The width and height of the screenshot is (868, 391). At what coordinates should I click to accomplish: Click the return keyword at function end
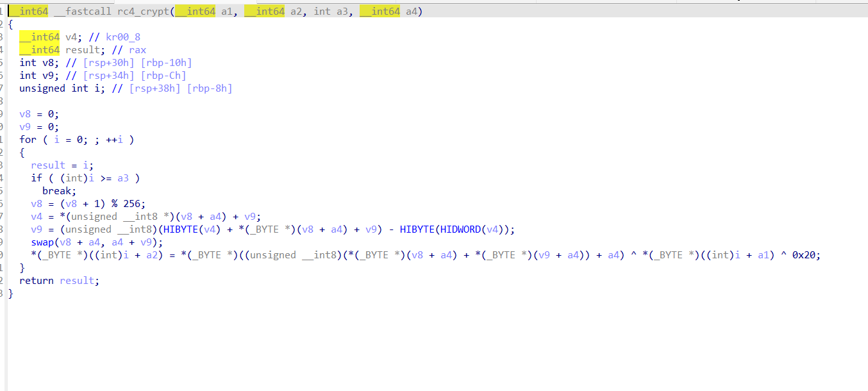37,281
